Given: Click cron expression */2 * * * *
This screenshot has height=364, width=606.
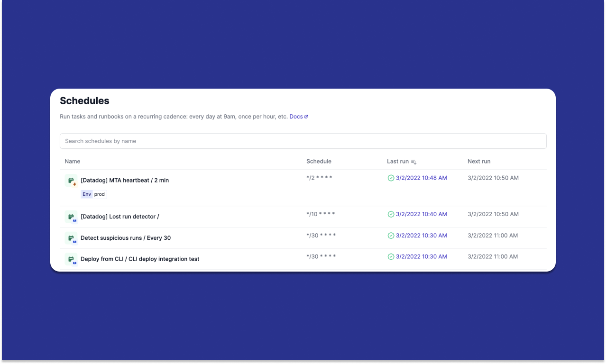Looking at the screenshot, I should (319, 178).
